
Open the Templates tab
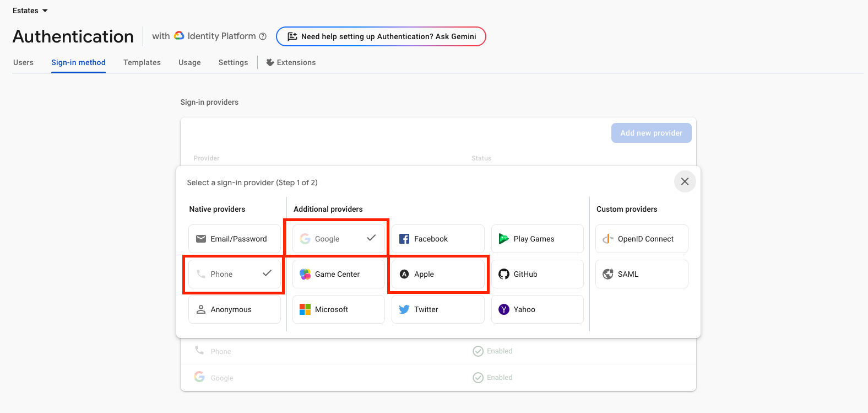pyautogui.click(x=142, y=62)
